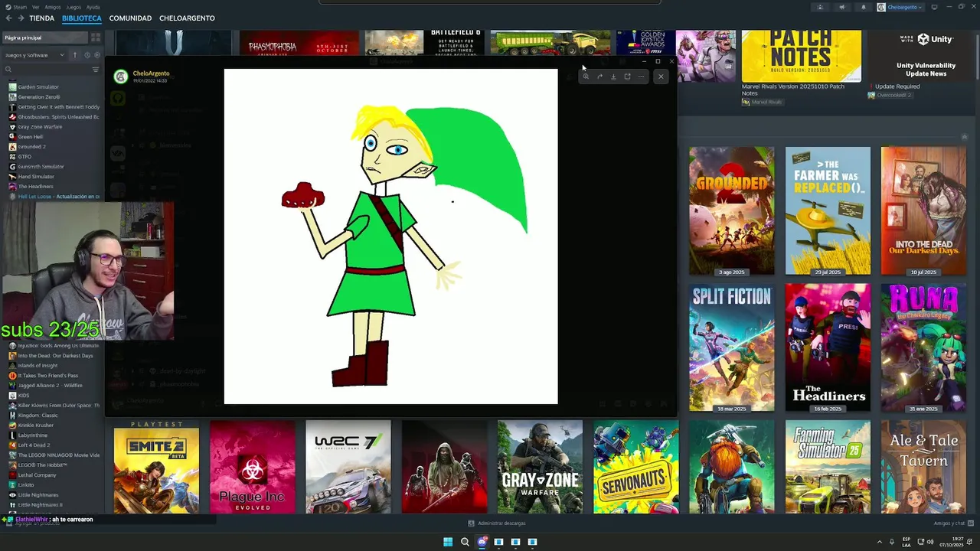Open the SMITE 2 Beta cover
980x551 pixels.
(x=156, y=467)
